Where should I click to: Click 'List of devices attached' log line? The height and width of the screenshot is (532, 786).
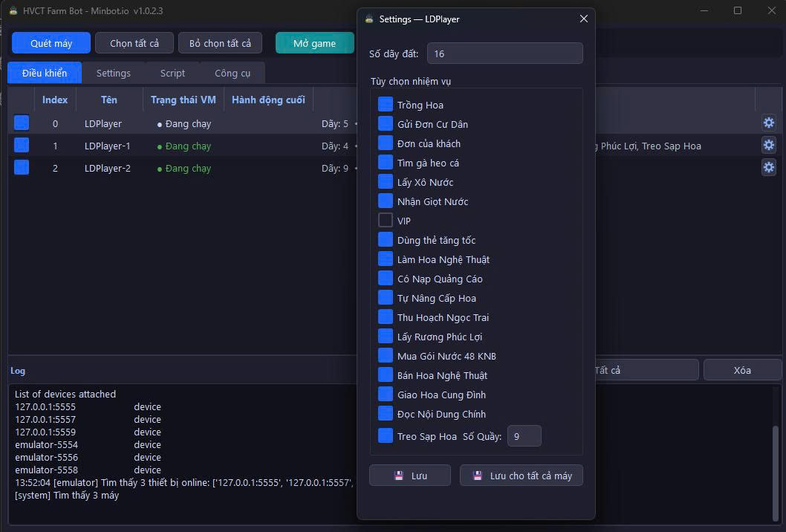tap(65, 394)
